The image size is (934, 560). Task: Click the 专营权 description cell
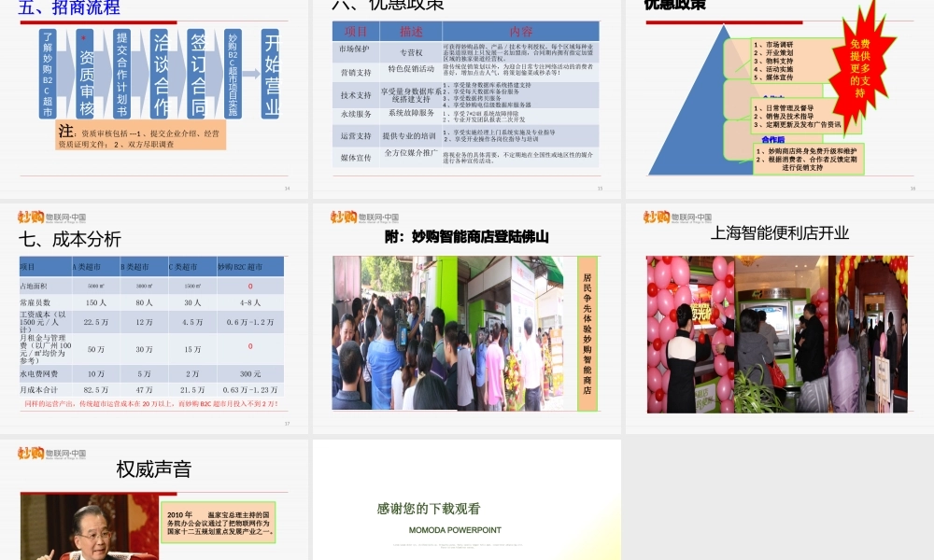coord(411,52)
